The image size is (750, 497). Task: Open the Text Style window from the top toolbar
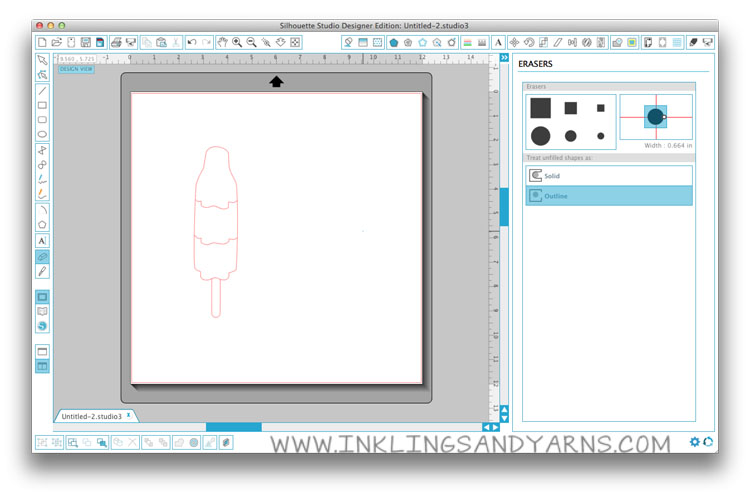pos(498,43)
